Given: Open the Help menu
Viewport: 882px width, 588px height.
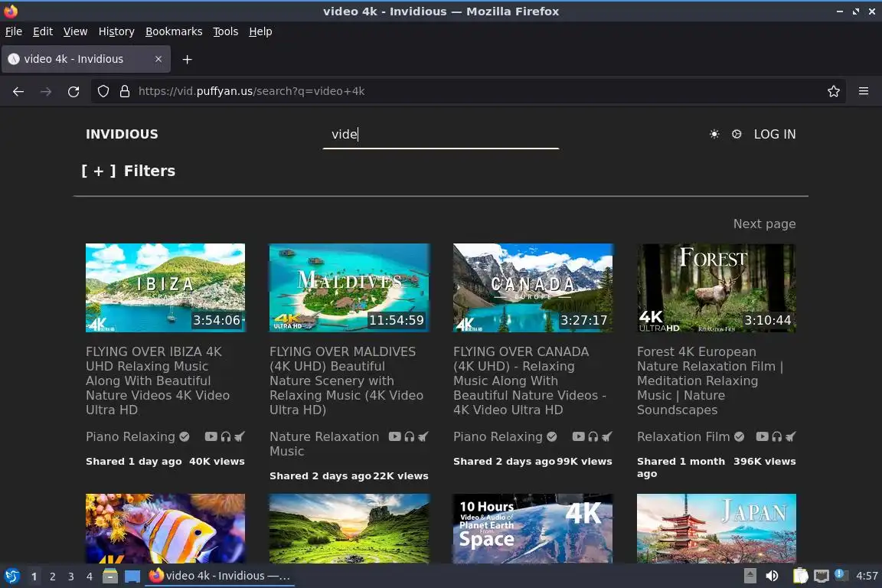Looking at the screenshot, I should [260, 31].
